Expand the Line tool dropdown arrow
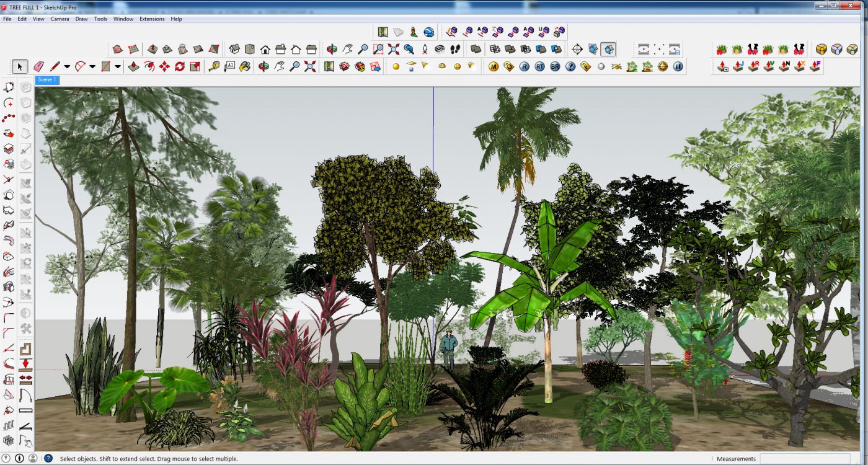The image size is (868, 465). point(67,66)
